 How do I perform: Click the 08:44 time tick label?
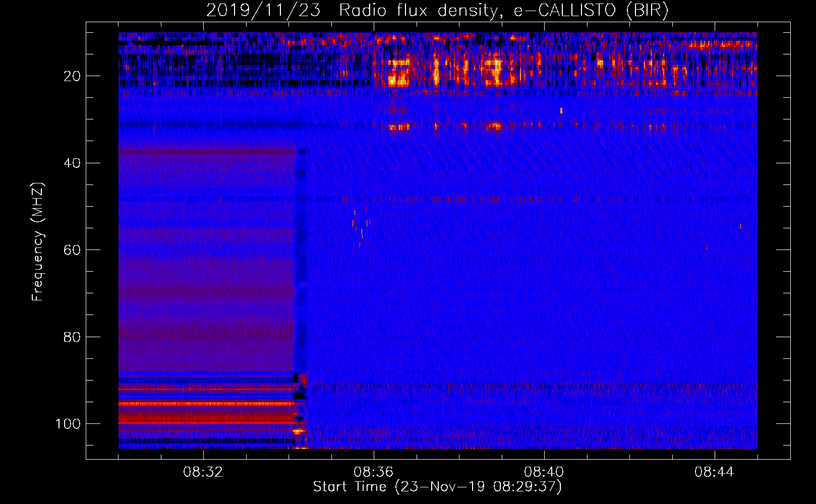click(x=715, y=472)
